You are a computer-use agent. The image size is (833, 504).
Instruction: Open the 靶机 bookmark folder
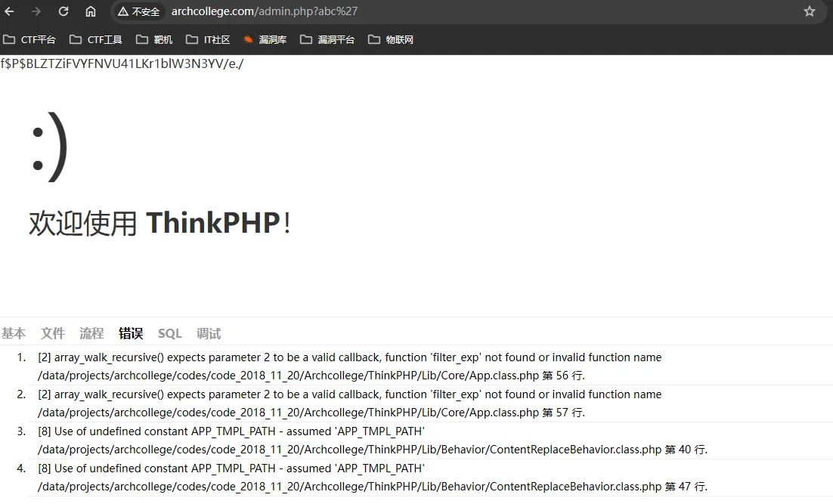[x=154, y=39]
